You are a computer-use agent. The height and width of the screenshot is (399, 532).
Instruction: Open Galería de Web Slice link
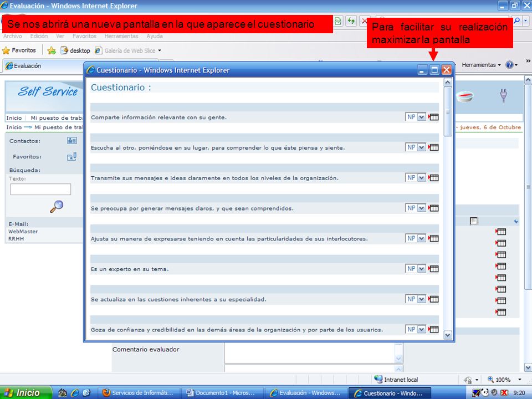click(128, 50)
